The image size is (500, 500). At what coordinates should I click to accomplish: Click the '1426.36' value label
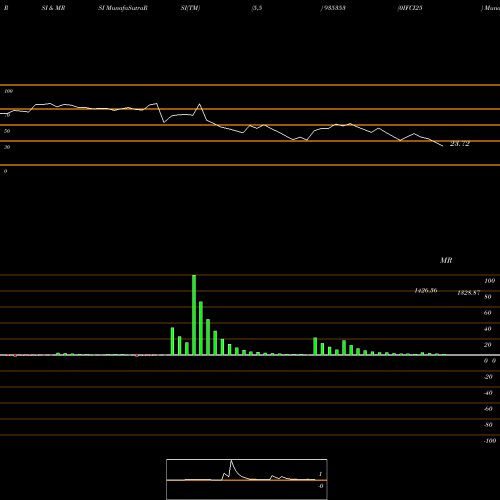426,290
